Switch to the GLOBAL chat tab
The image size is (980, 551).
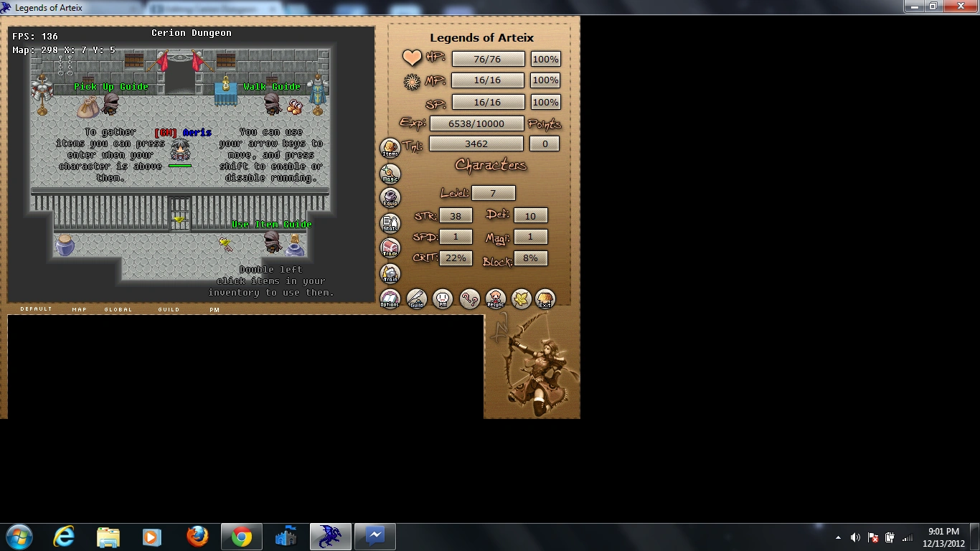point(118,309)
